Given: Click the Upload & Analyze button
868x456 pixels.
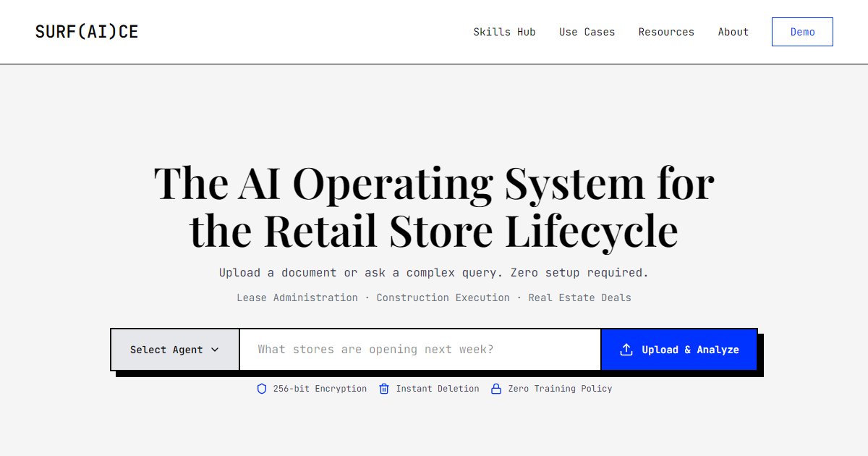Looking at the screenshot, I should click(x=679, y=350).
